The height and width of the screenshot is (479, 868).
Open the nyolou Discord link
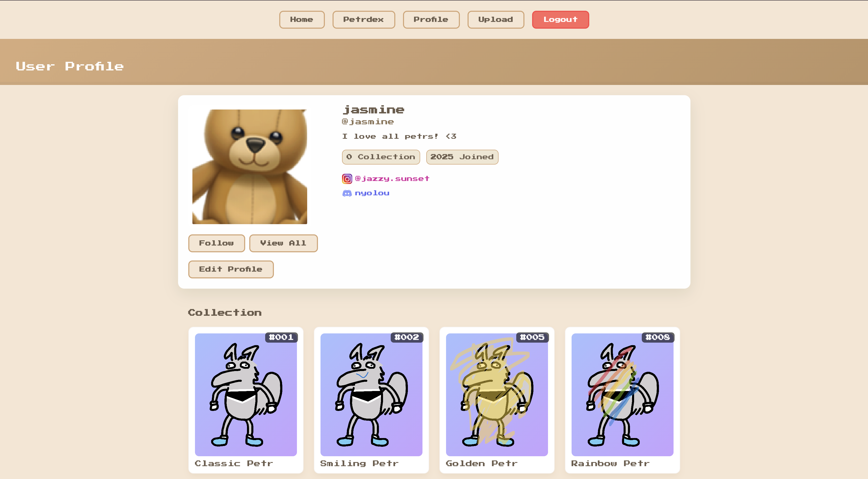[372, 193]
